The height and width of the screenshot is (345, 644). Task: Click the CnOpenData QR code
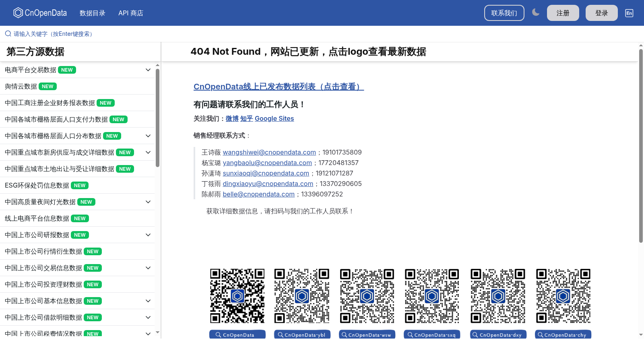coord(237,296)
